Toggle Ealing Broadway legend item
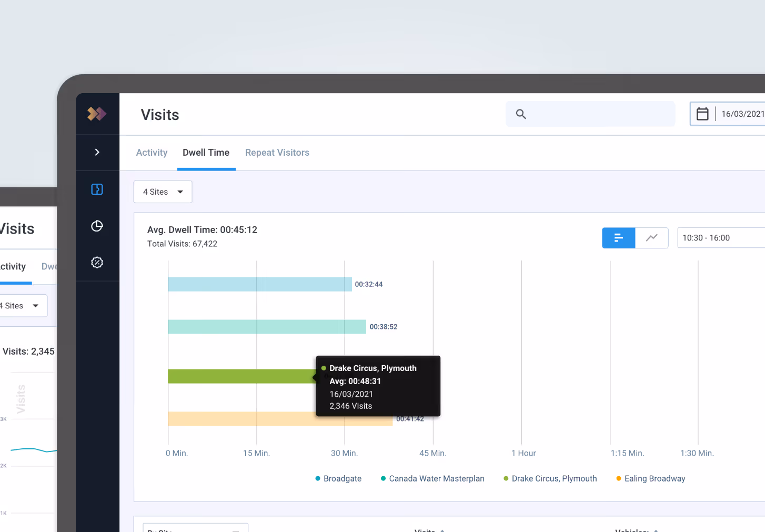This screenshot has height=532, width=765. pos(651,478)
